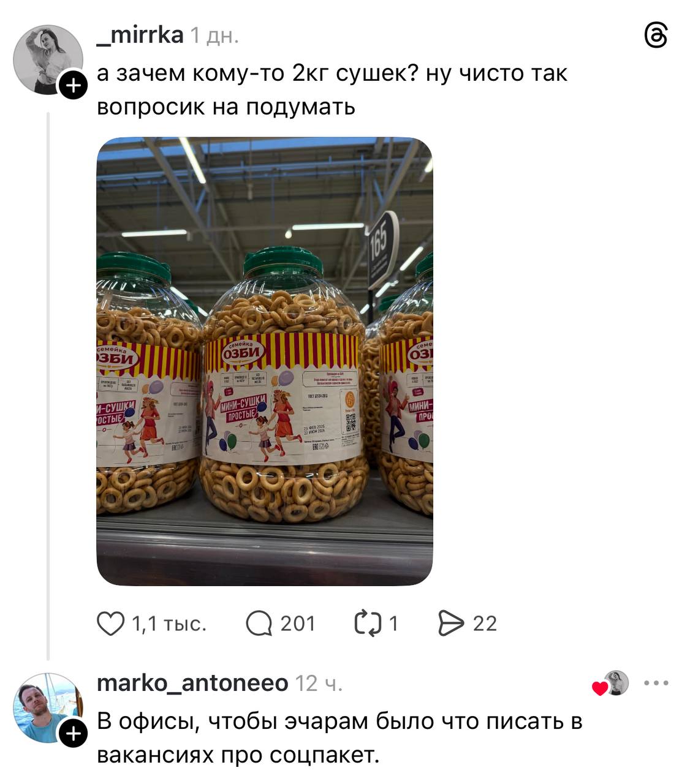This screenshot has height=784, width=690.
Task: Open _mirrka username profile link
Action: [140, 35]
